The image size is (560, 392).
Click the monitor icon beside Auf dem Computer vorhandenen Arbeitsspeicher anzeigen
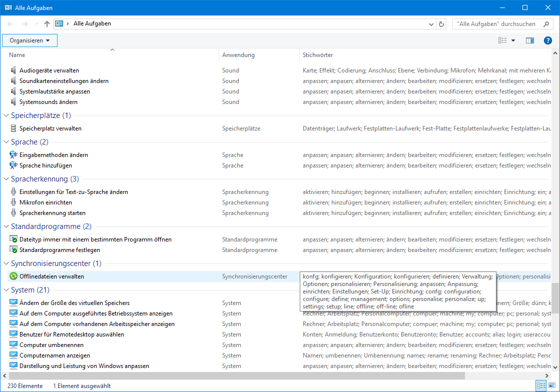(x=13, y=323)
